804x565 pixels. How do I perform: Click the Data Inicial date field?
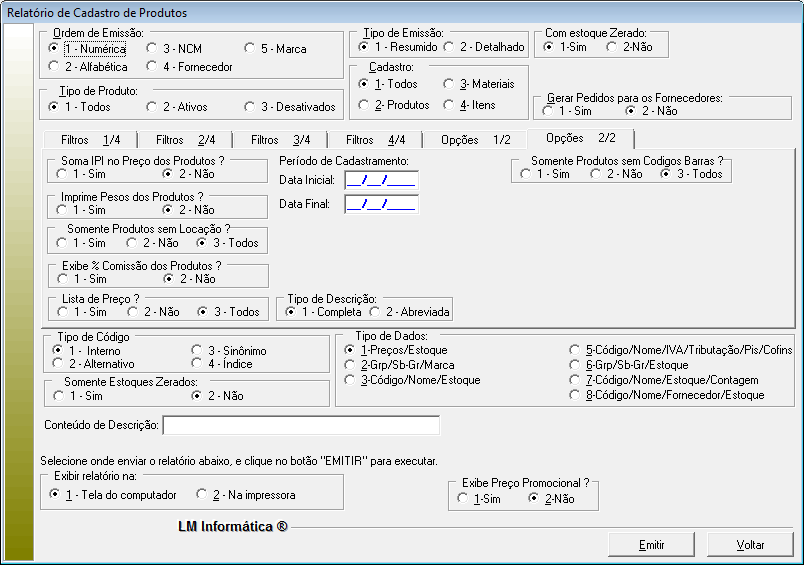(380, 180)
